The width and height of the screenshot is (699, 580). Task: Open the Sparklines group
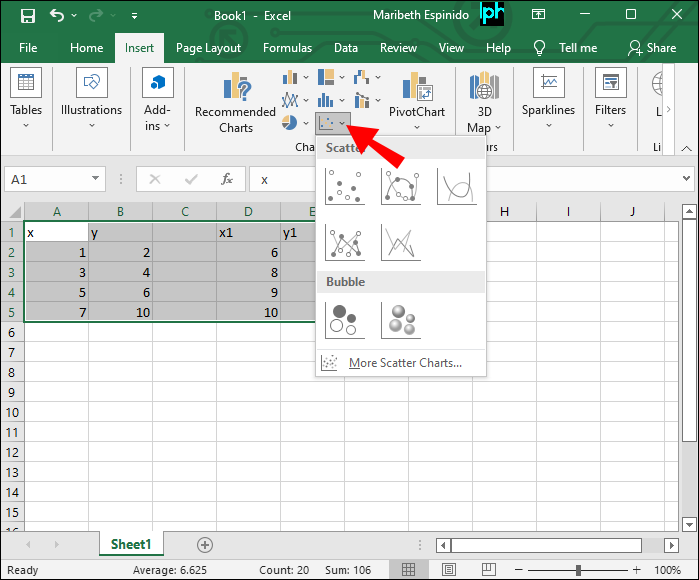549,99
